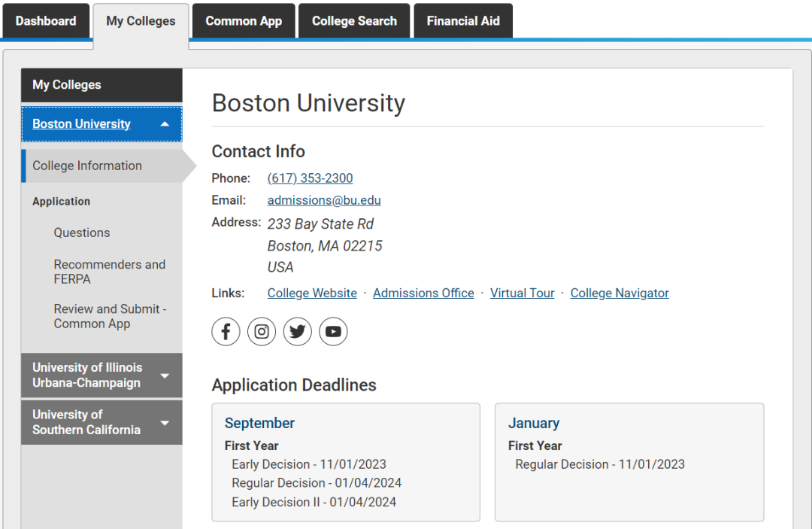Click the Twitter bird icon

tap(298, 331)
